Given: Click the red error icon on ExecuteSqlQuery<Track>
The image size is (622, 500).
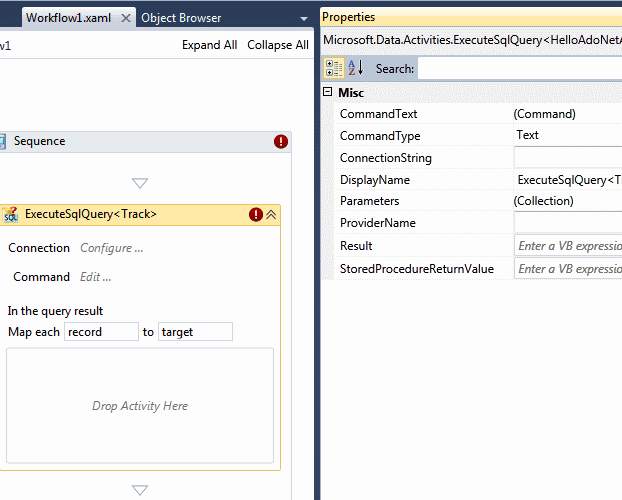Looking at the screenshot, I should point(256,214).
